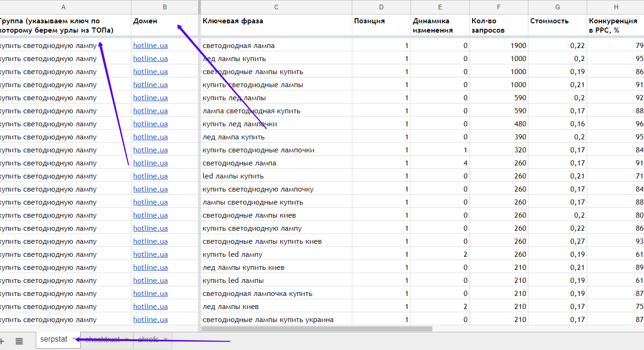Open the all sheets list icon
644x350 pixels.
click(19, 341)
